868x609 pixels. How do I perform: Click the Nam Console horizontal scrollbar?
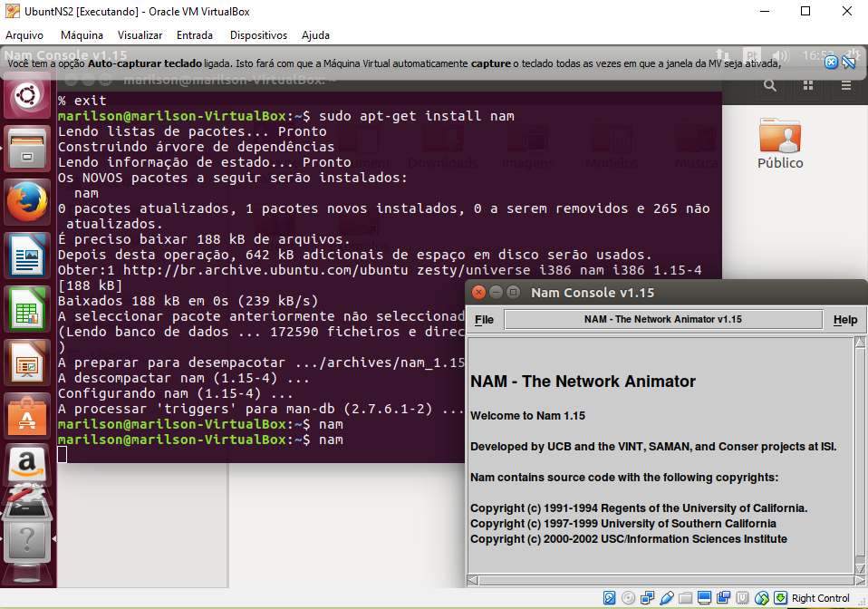pyautogui.click(x=666, y=580)
